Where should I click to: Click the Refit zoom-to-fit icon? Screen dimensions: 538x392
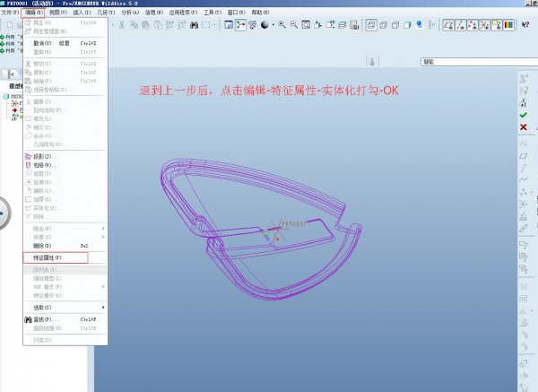(x=306, y=25)
